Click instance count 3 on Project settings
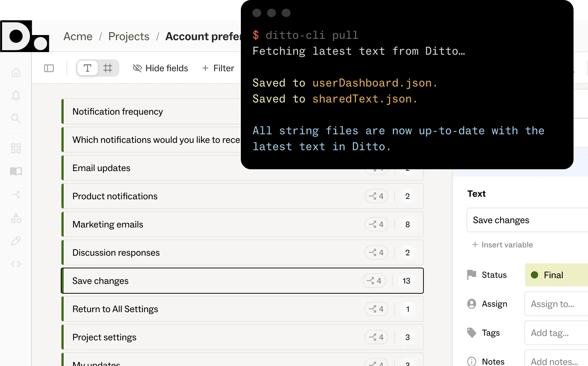This screenshot has width=588, height=366. [x=408, y=337]
